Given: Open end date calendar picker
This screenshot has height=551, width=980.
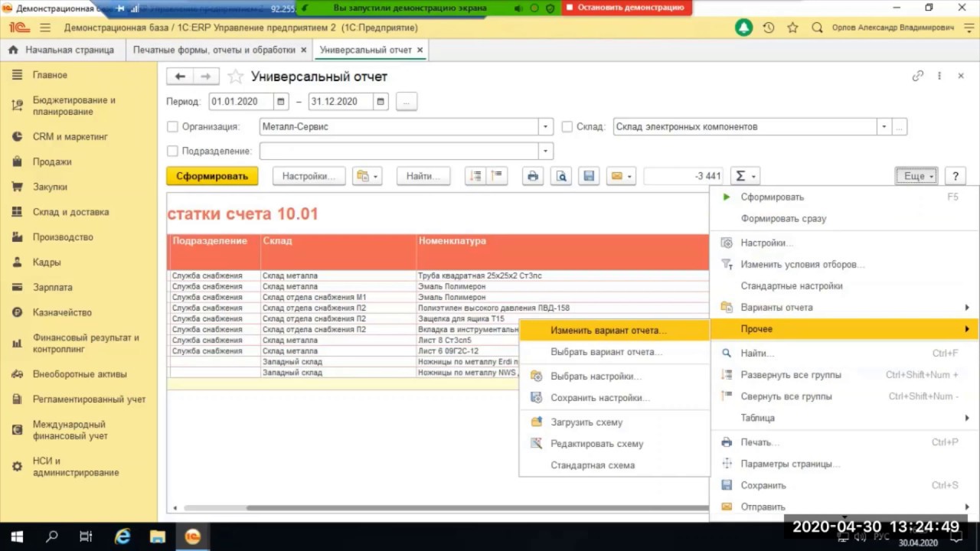Looking at the screenshot, I should pos(381,101).
